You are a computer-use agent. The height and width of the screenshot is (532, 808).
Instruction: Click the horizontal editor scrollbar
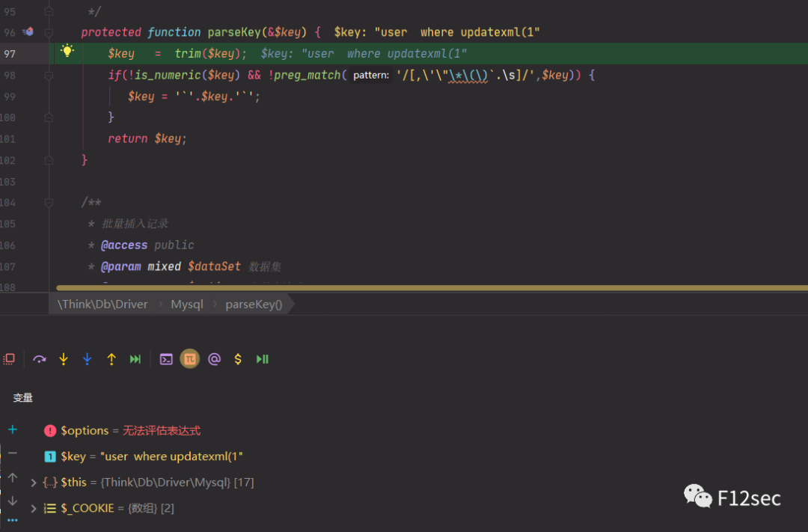(x=432, y=287)
